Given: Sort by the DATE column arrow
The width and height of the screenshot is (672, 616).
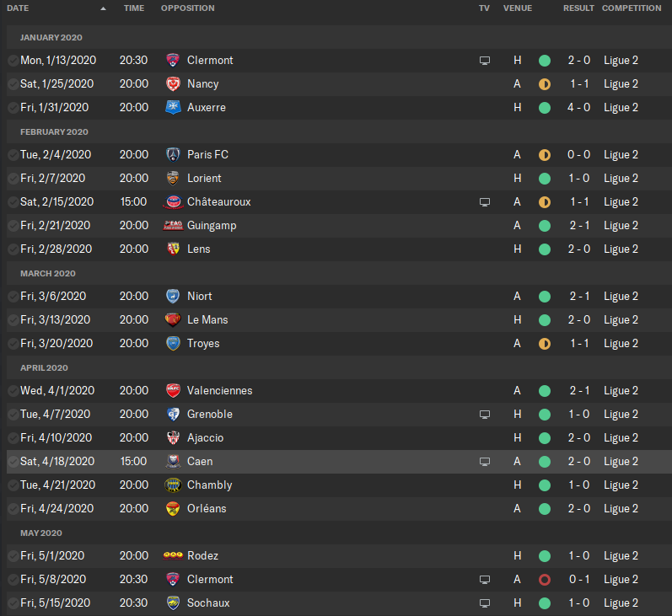Looking at the screenshot, I should pyautogui.click(x=103, y=8).
